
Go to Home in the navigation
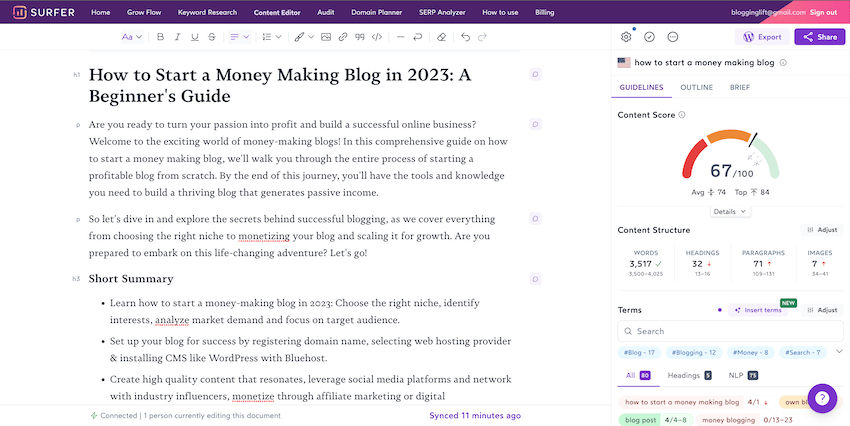[100, 12]
